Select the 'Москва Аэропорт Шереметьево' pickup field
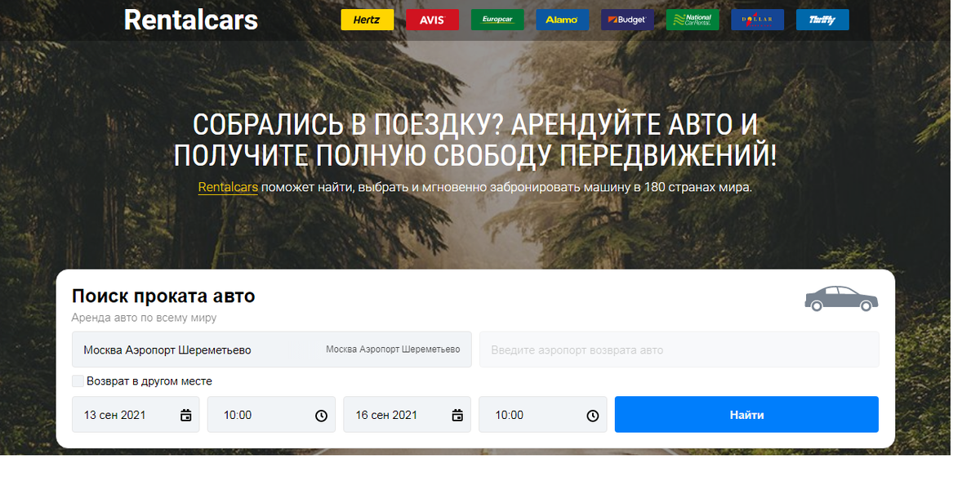980x490 pixels. 204,349
